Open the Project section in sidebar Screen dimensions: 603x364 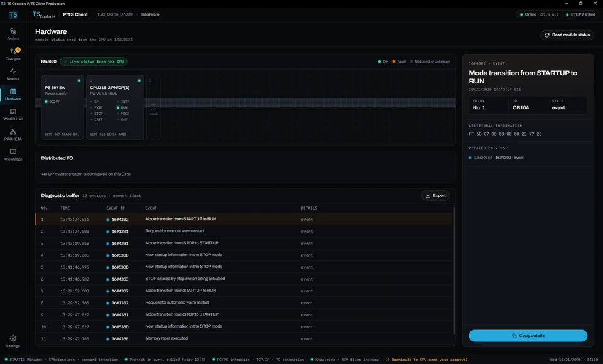point(13,34)
